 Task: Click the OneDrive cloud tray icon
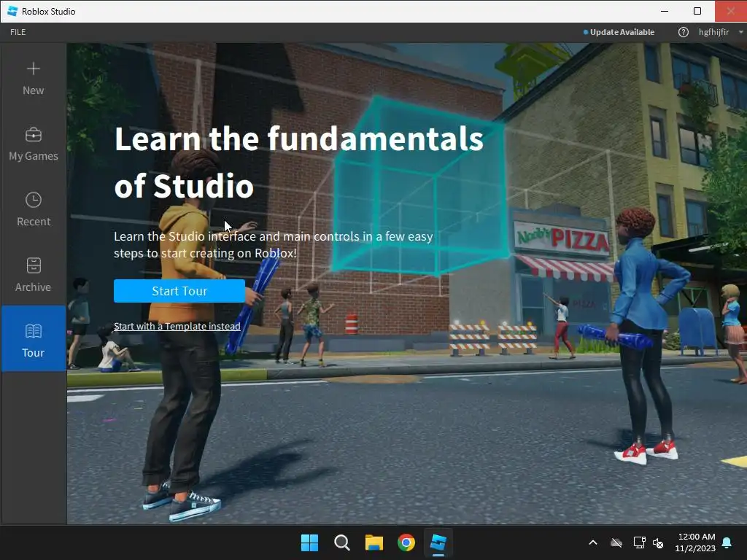click(616, 542)
